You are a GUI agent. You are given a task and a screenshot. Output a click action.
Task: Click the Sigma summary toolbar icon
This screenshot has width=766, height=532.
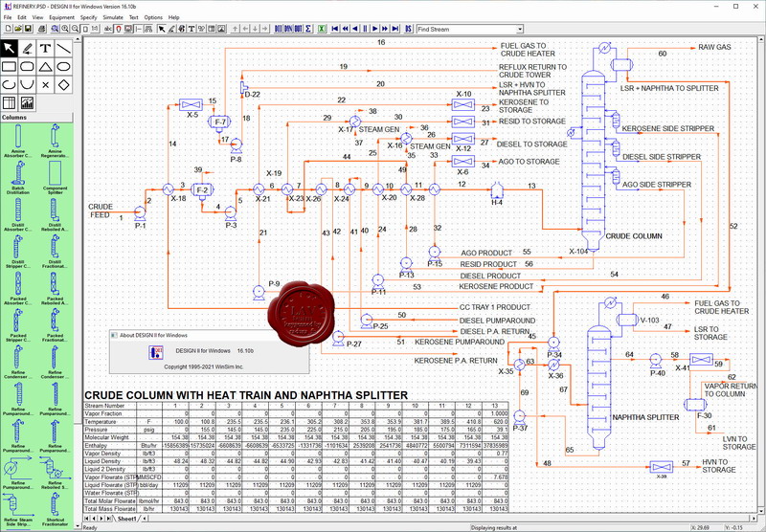pos(308,29)
